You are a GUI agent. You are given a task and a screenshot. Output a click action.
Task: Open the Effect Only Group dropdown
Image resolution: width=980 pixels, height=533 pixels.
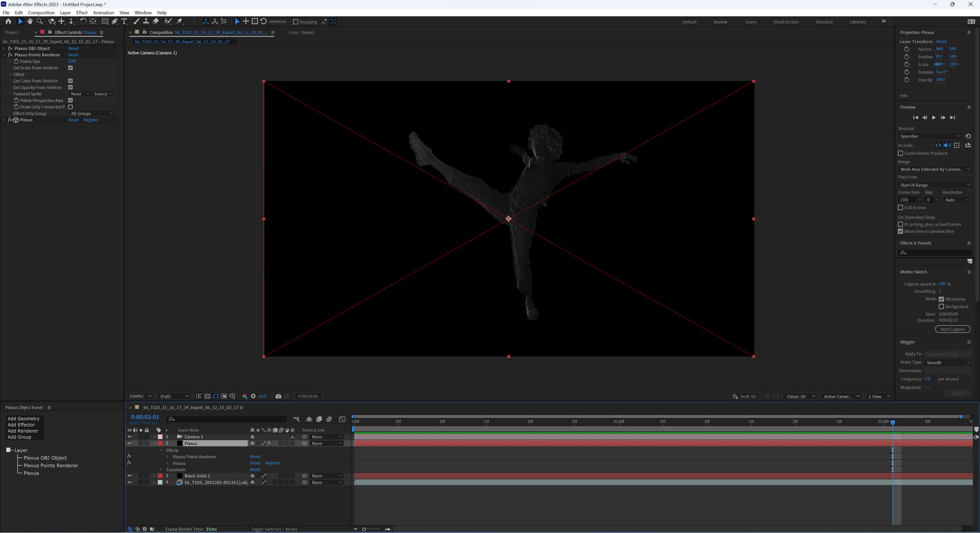point(92,114)
